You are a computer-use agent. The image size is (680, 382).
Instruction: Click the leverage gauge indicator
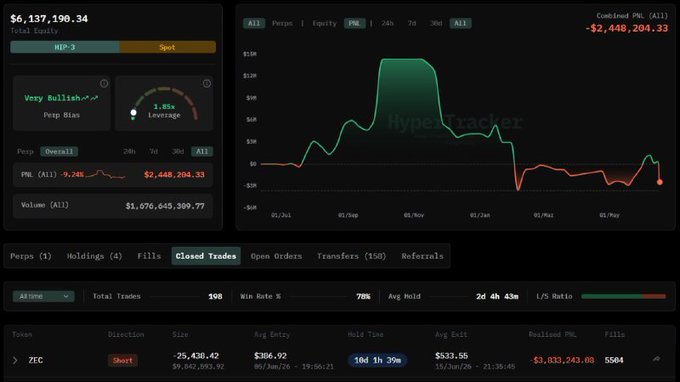tap(133, 113)
